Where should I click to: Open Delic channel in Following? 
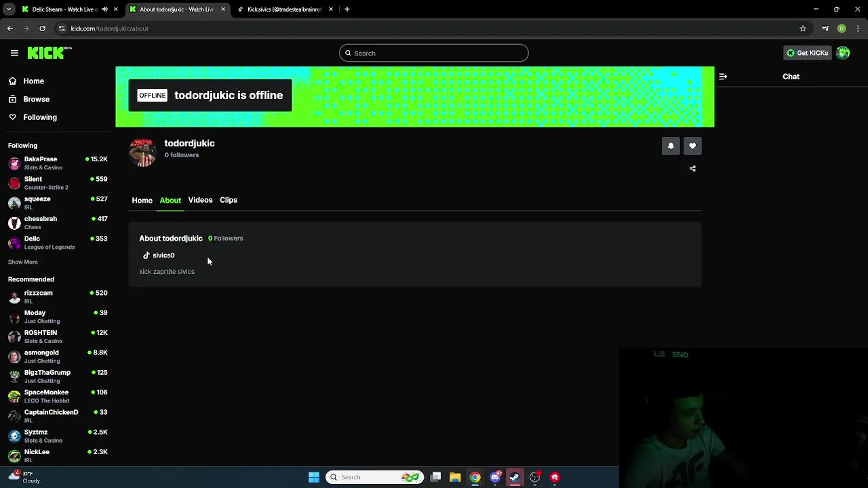point(58,243)
